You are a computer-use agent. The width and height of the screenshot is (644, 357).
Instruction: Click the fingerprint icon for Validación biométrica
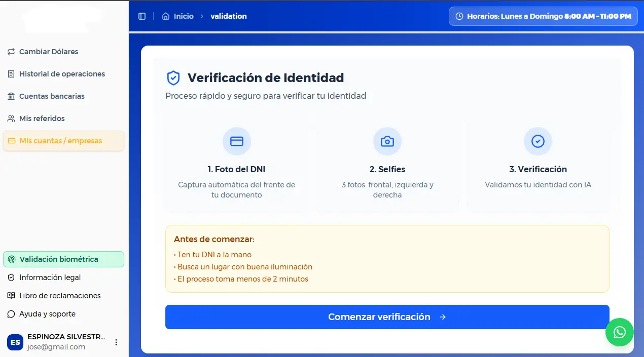tap(12, 259)
